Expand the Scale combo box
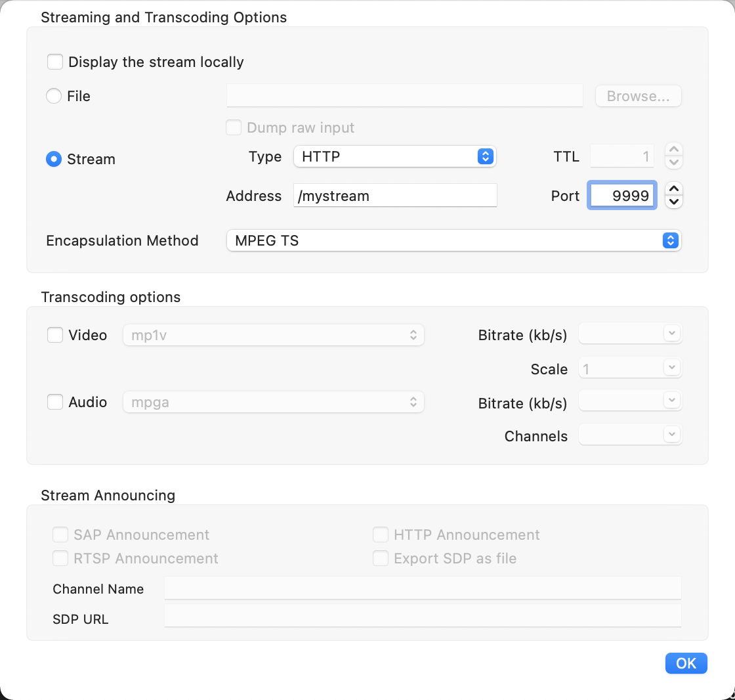This screenshot has height=700, width=735. point(671,368)
